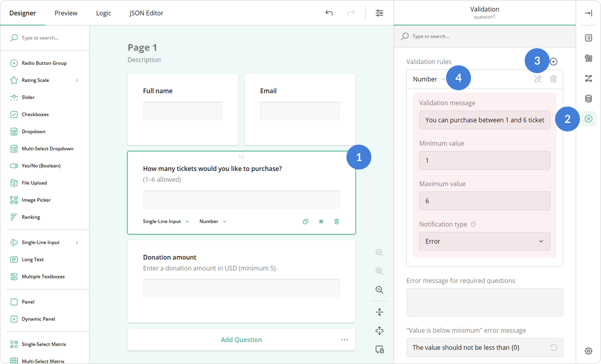Add a Slider element from toolbox
Screen dimensions: 601x364
(x=28, y=97)
